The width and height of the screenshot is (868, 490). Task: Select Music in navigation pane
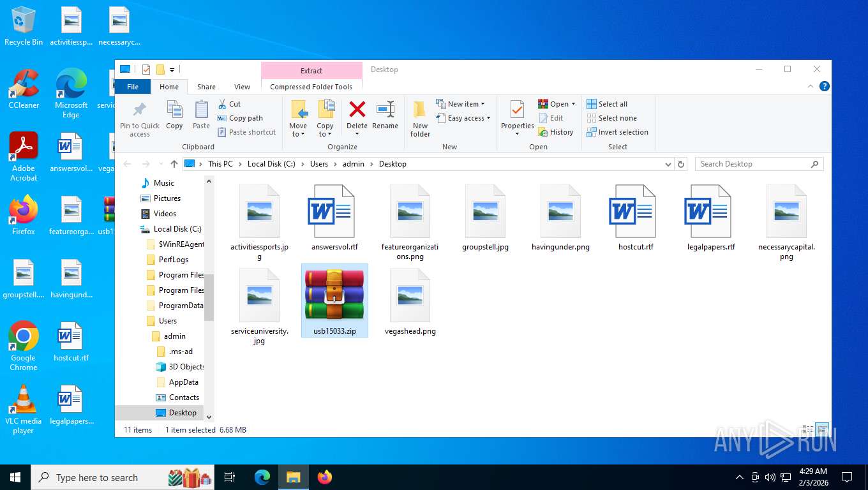164,183
